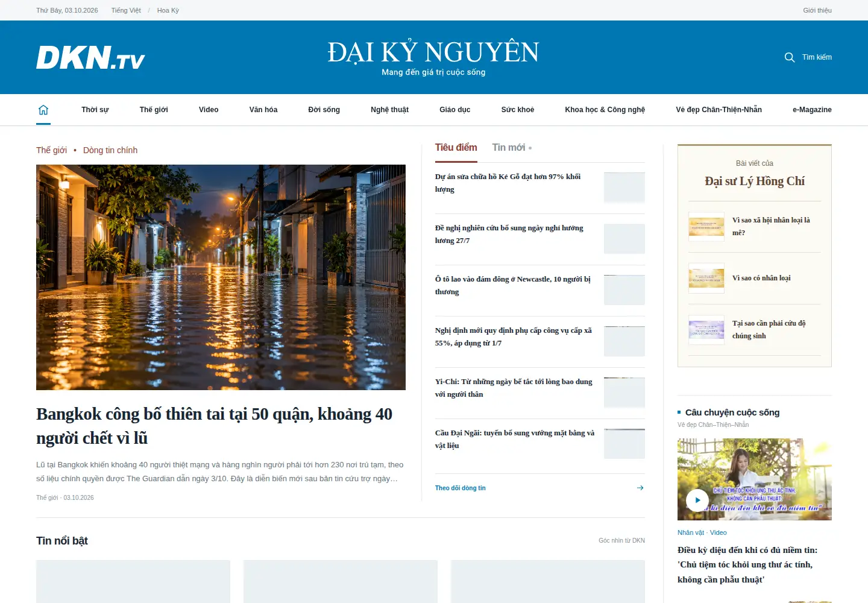
Task: Go to the home page icon
Action: [x=43, y=110]
